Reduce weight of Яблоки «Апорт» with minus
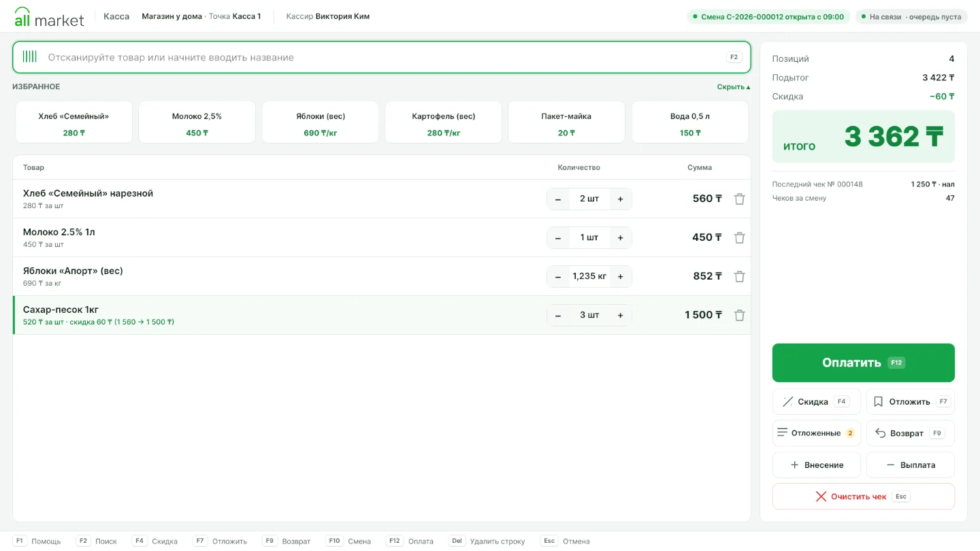Viewport: 980px width, 551px height. [558, 276]
